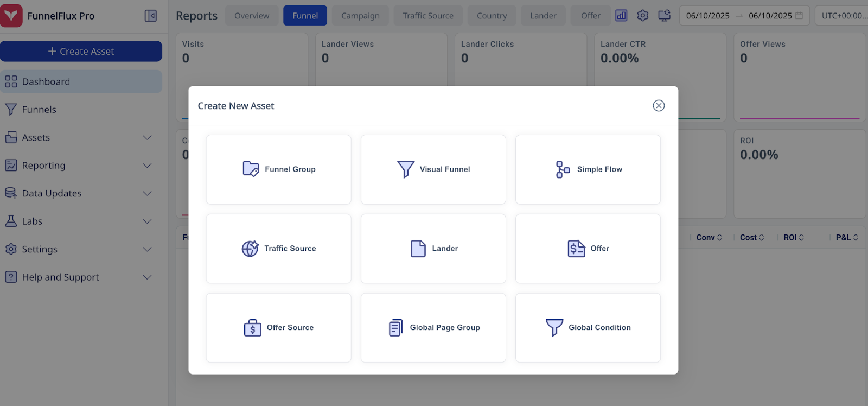868x406 pixels.
Task: Select the Offer Source briefcase icon
Action: pos(253,328)
